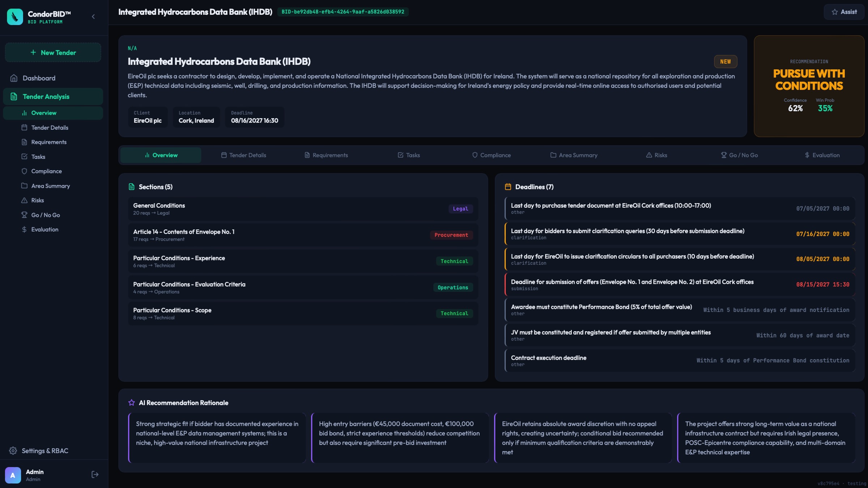Select the JV registration deadline row
This screenshot has height=488, width=868.
point(680,335)
